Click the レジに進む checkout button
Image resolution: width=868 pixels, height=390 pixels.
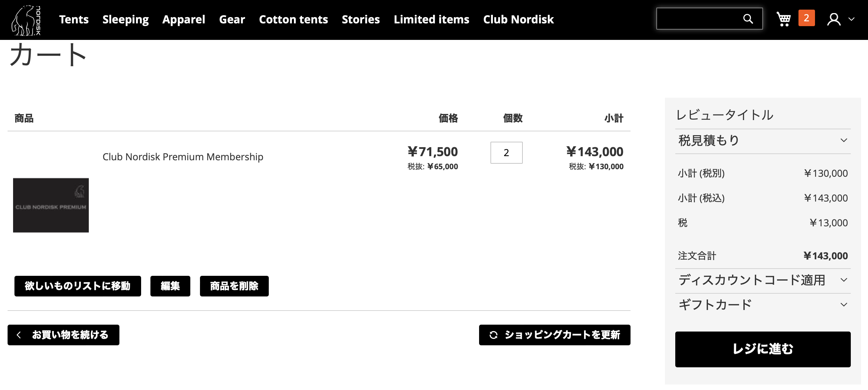763,349
